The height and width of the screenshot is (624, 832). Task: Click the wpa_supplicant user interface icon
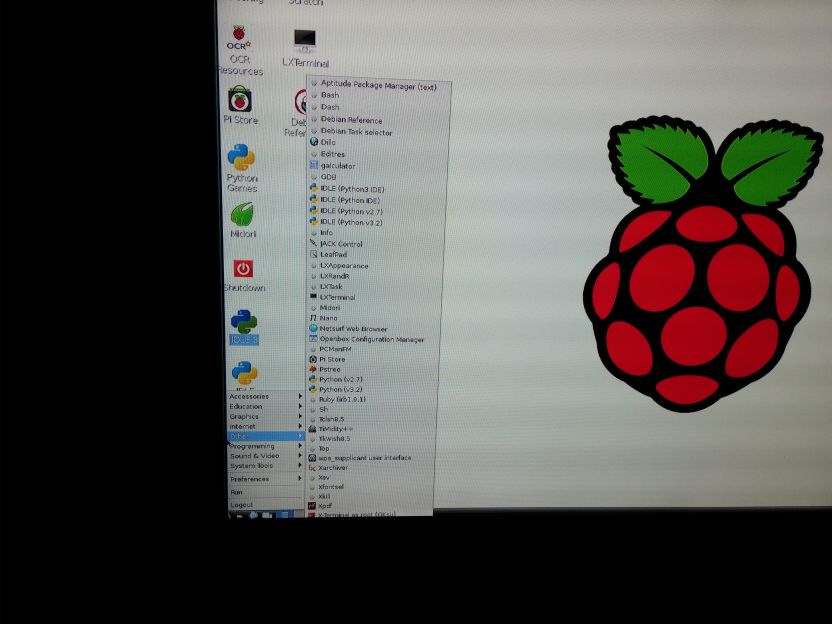[x=312, y=457]
